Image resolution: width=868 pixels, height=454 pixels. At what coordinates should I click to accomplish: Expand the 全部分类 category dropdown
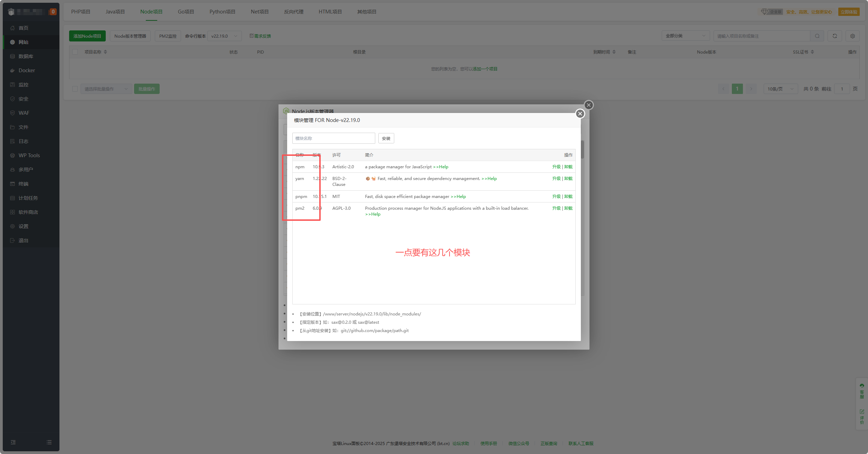[x=685, y=36]
